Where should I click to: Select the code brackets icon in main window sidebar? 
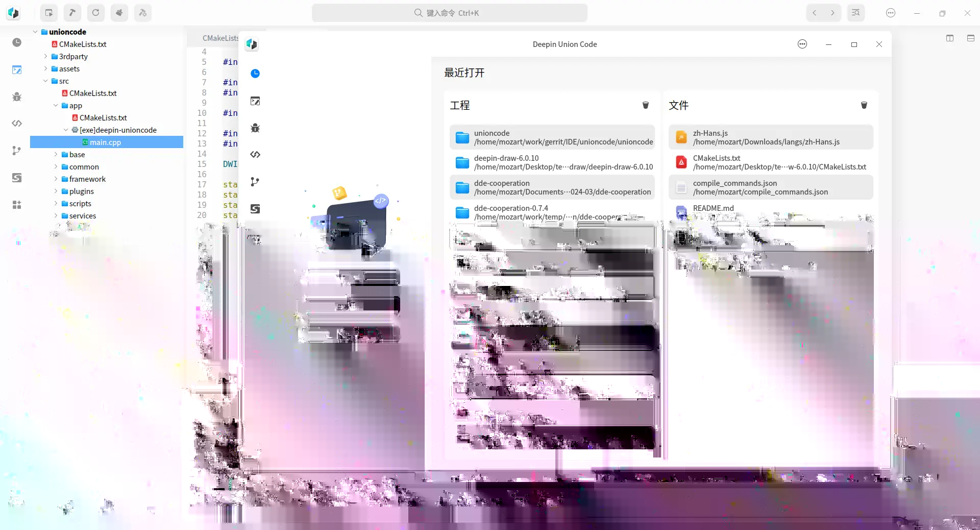pyautogui.click(x=17, y=123)
